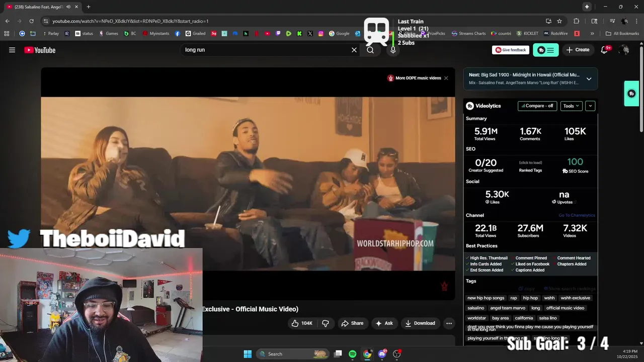The image size is (644, 362).
Task: Start voice search with microphone
Action: click(393, 50)
